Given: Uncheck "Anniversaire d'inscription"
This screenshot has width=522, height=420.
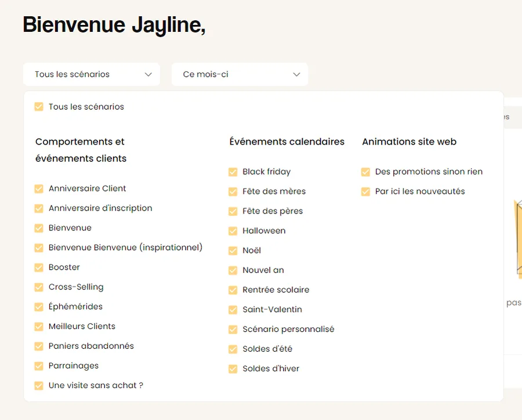Looking at the screenshot, I should tap(39, 208).
